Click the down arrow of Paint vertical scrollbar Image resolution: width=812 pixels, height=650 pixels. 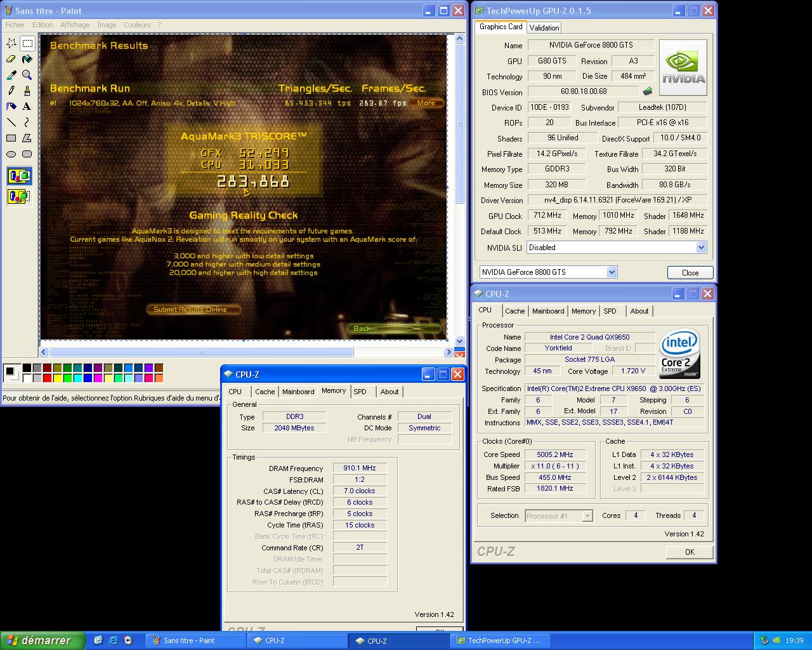[460, 341]
